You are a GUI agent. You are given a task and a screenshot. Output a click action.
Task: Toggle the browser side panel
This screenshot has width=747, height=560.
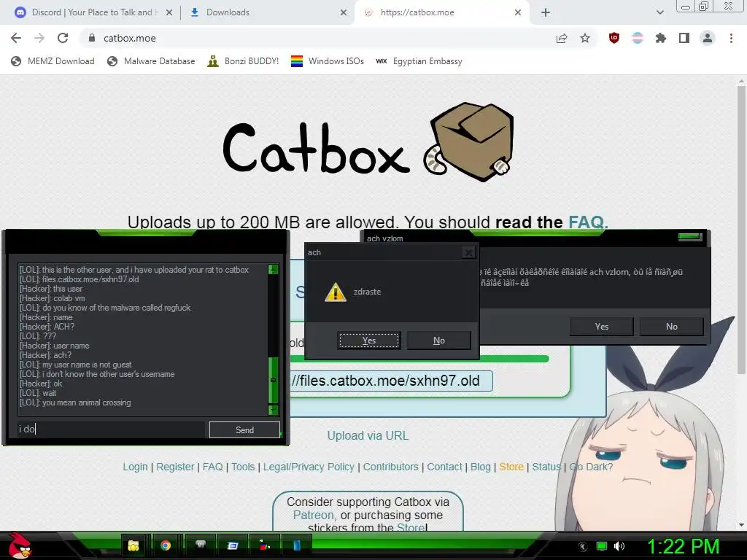pos(684,38)
